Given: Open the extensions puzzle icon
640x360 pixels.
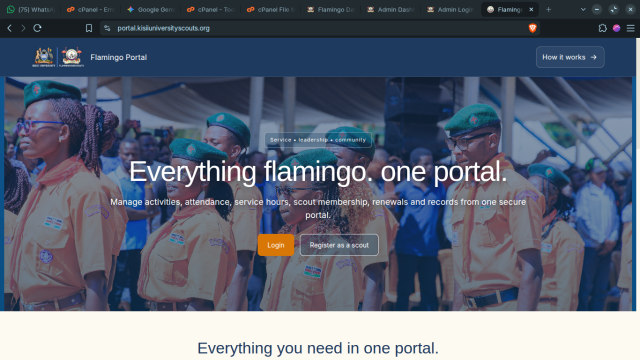Looking at the screenshot, I should tap(602, 28).
